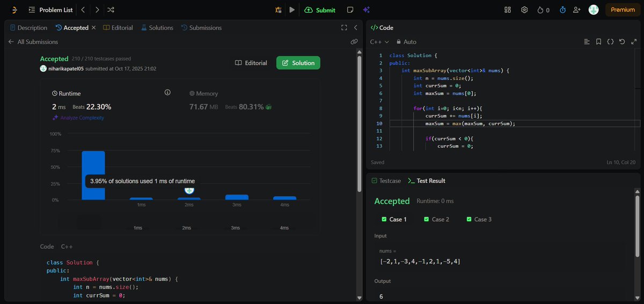Switch to the Editorial tab
Viewport: 644px width, 304px height.
click(x=118, y=27)
